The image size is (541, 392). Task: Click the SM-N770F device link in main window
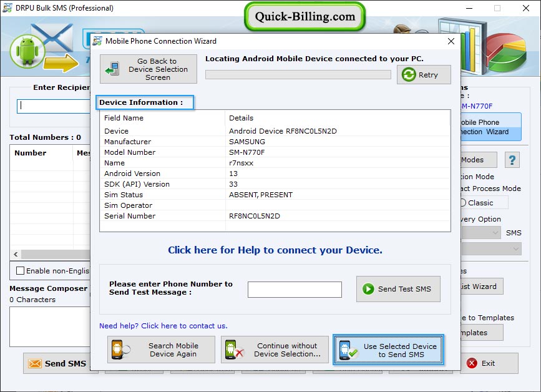click(477, 106)
